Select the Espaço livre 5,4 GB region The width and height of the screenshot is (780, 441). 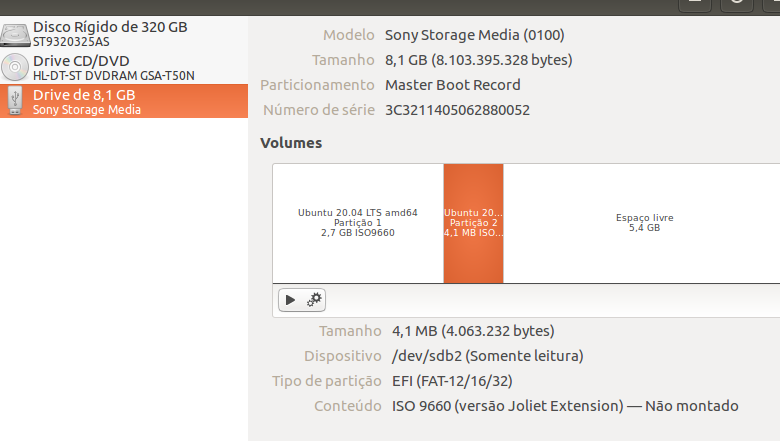click(644, 223)
